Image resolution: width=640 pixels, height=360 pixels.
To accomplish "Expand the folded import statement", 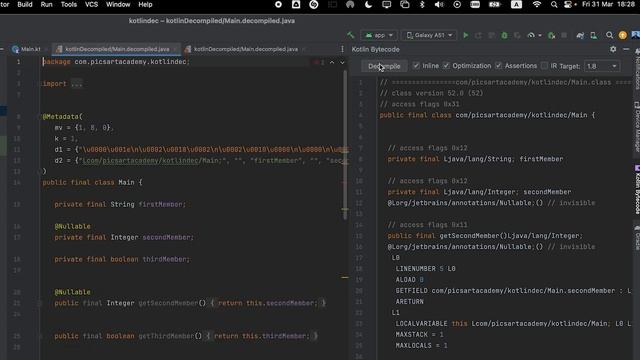I will point(76,84).
